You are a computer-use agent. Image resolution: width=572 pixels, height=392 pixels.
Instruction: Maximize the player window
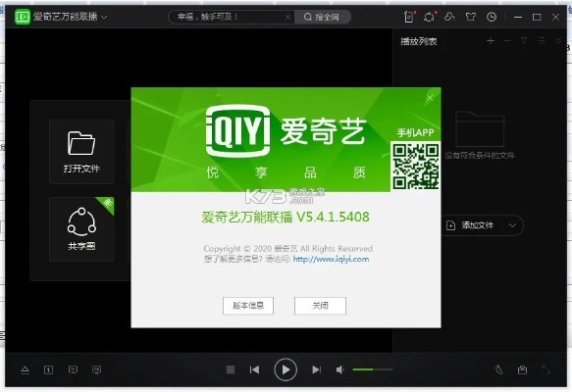[537, 17]
